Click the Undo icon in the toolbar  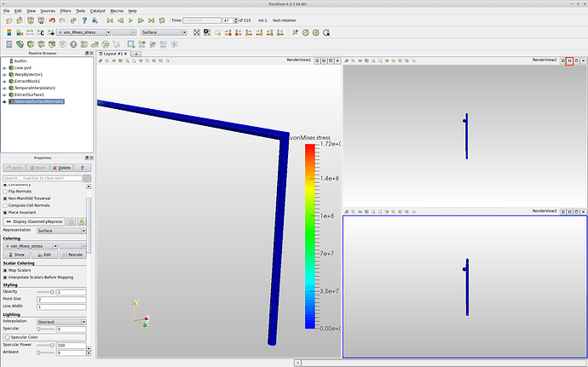coord(52,20)
